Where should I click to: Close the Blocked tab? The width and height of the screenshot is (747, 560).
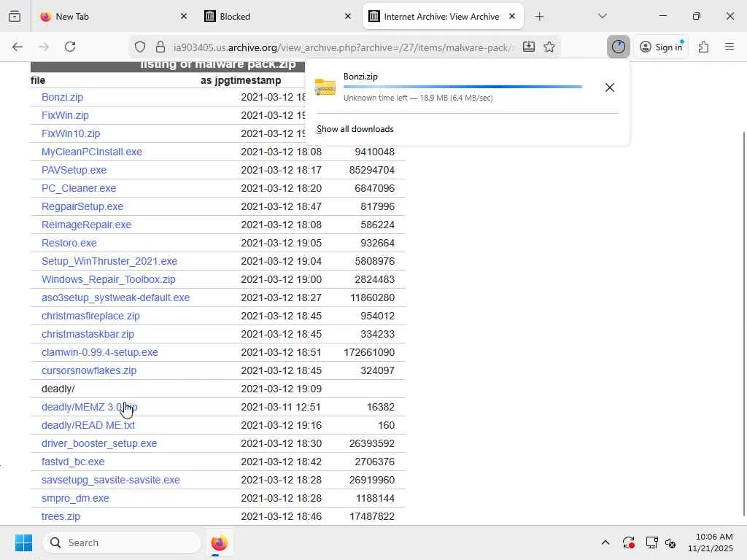coord(348,16)
